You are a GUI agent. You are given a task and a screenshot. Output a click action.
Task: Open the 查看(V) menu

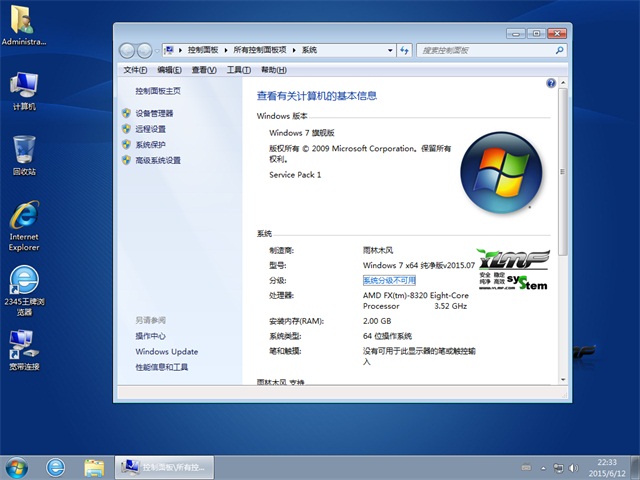pos(204,70)
